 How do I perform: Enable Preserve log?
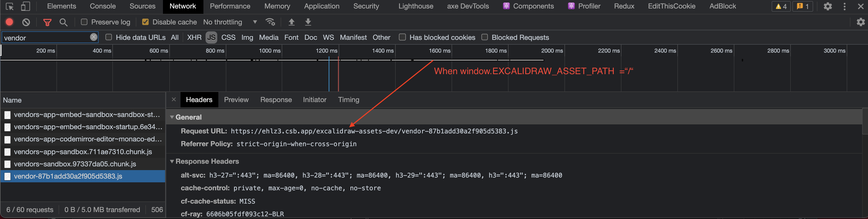click(84, 22)
